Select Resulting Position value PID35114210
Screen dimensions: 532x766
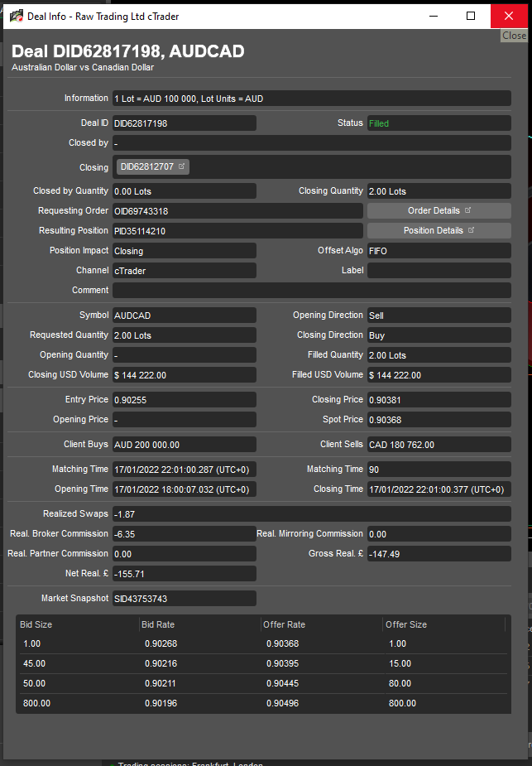pos(237,230)
